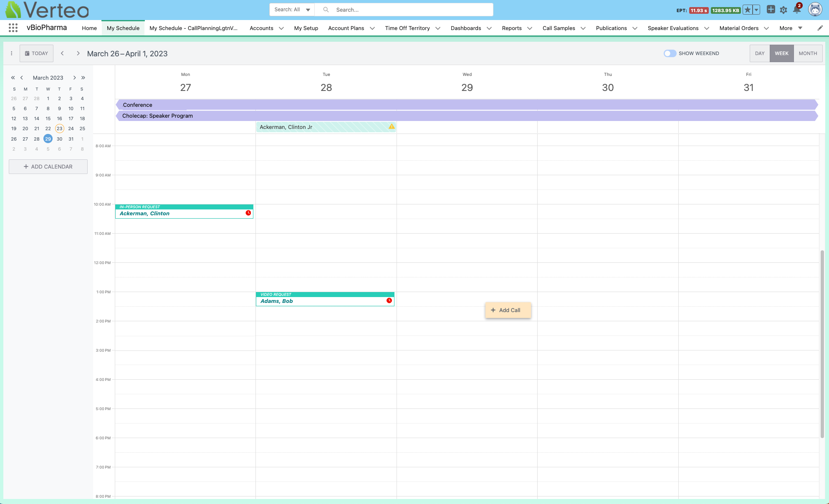The image size is (829, 504).
Task: Open the app launcher grid icon
Action: point(13,28)
